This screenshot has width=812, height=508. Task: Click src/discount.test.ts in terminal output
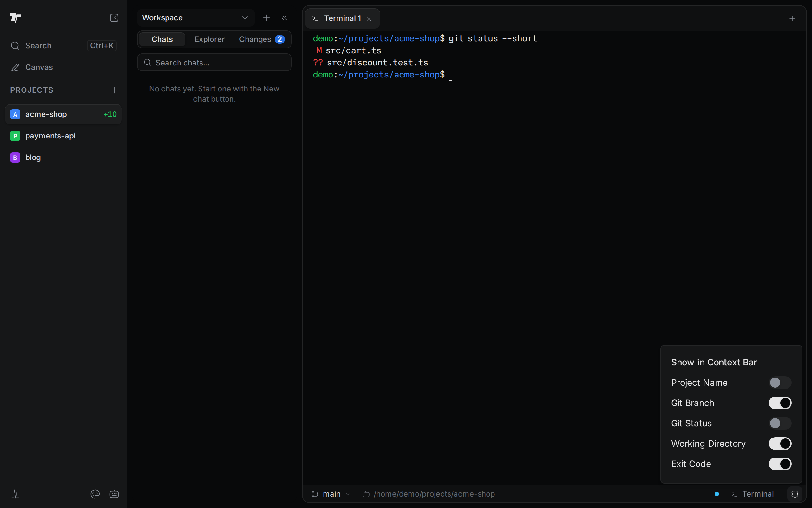(377, 63)
